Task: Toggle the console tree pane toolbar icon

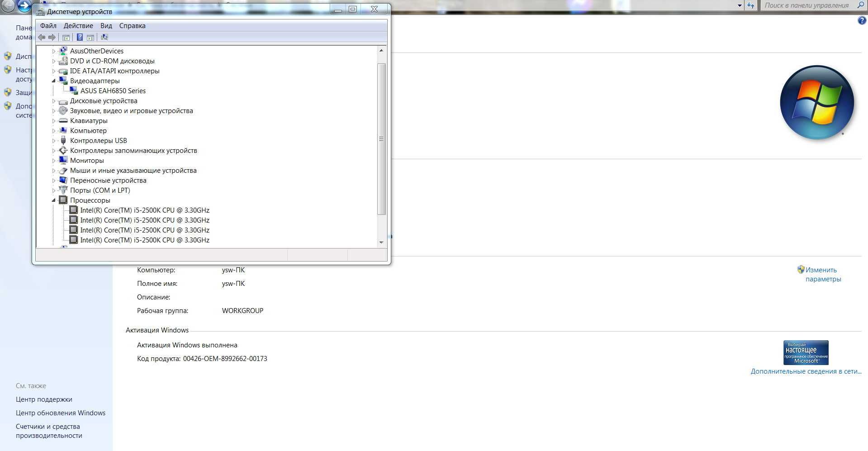Action: [x=66, y=38]
